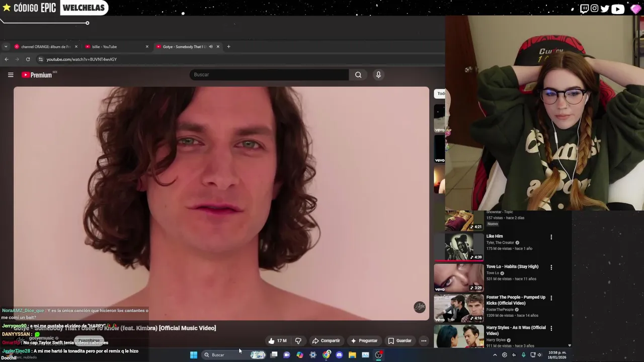Viewport: 644px width, 362px height.
Task: Open Tove Lo - Habits (Stay High) title
Action: click(x=512, y=266)
